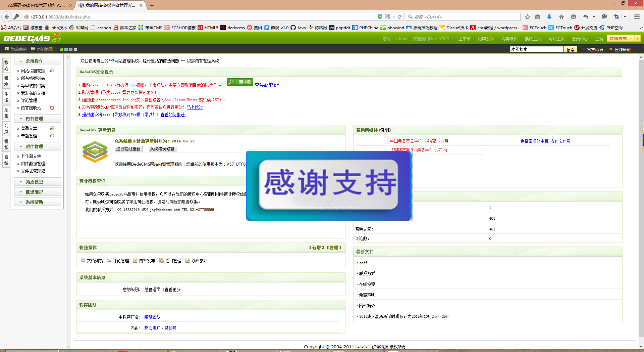Click the key icon next to back button
644x352 pixels.
tap(16, 17)
